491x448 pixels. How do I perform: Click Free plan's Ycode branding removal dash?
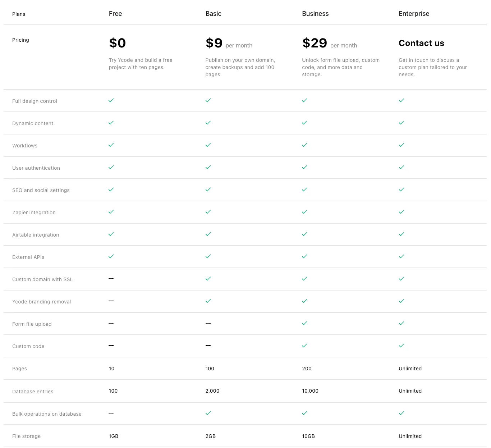[x=111, y=301]
